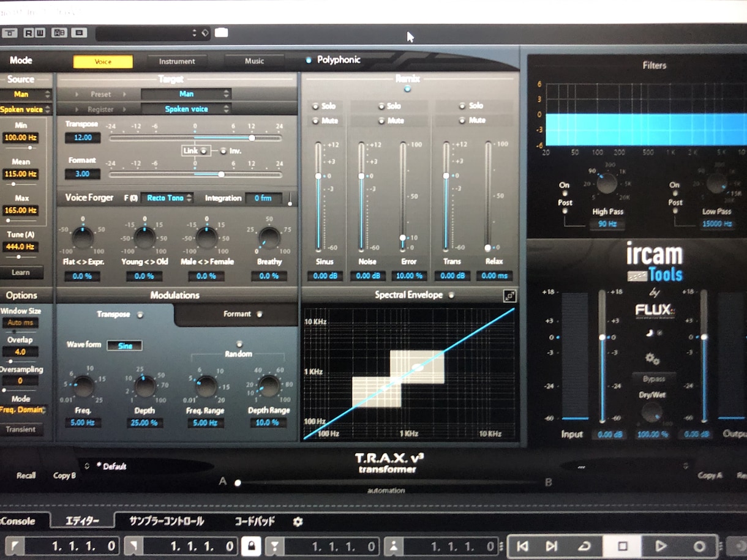Go to next marker in transport
The height and width of the screenshot is (560, 747).
pyautogui.click(x=551, y=546)
